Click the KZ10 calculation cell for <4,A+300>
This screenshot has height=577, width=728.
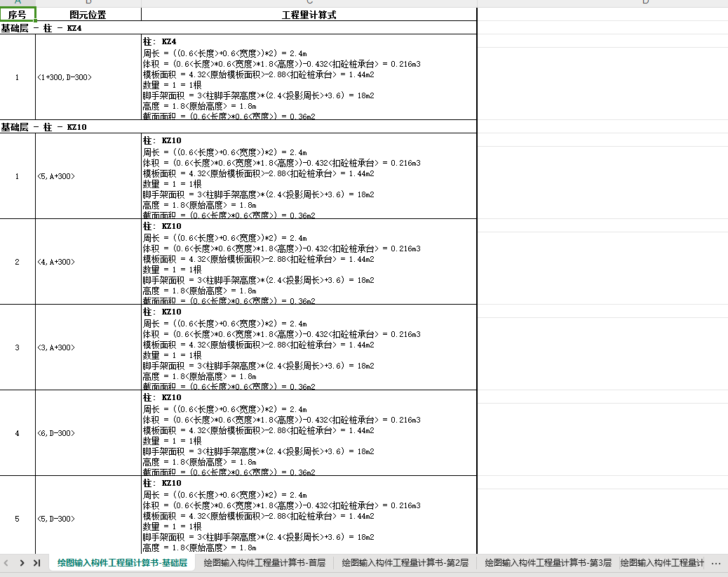click(309, 262)
